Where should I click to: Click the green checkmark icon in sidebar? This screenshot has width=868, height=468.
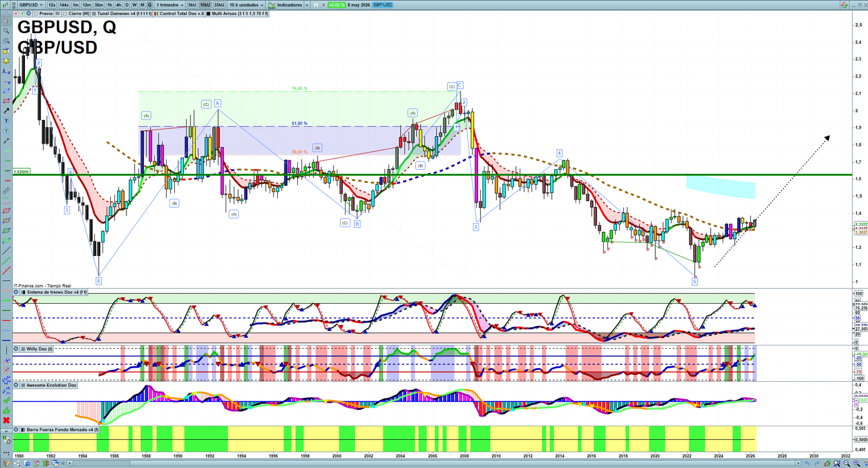(6, 400)
